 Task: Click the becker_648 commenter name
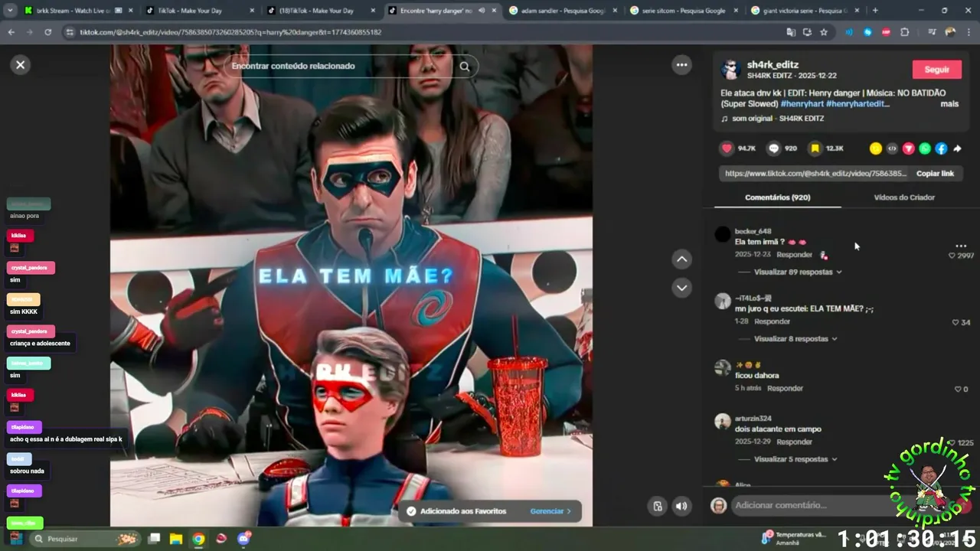(x=753, y=231)
